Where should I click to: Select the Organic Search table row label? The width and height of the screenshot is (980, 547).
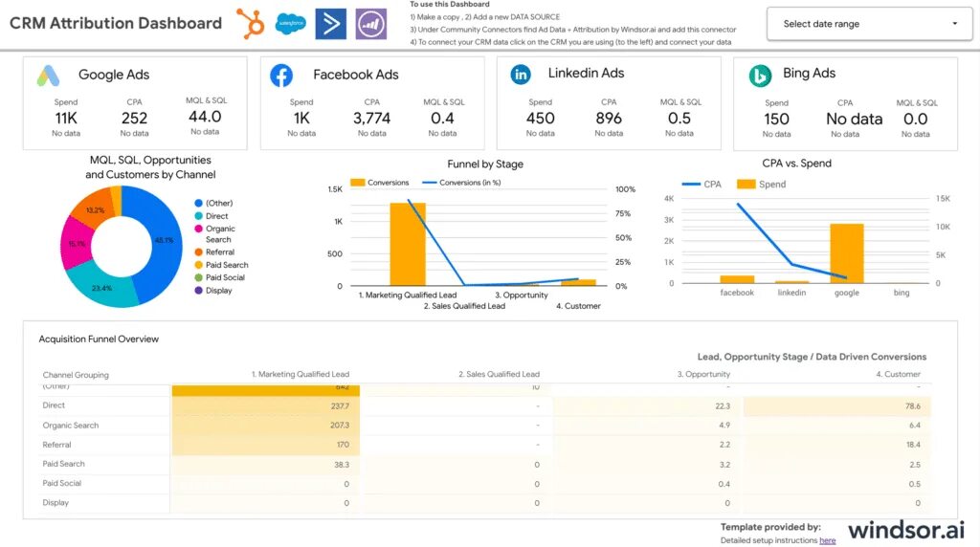coord(71,426)
